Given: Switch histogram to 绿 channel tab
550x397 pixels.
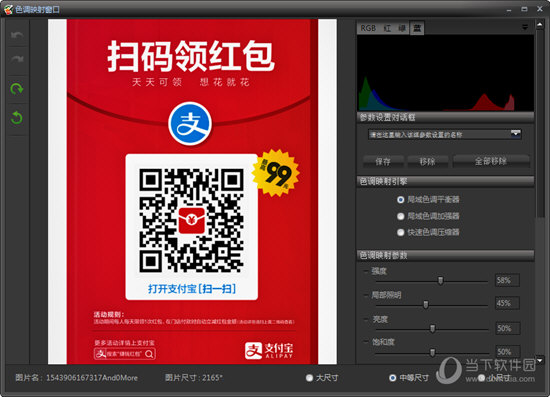Looking at the screenshot, I should [402, 28].
